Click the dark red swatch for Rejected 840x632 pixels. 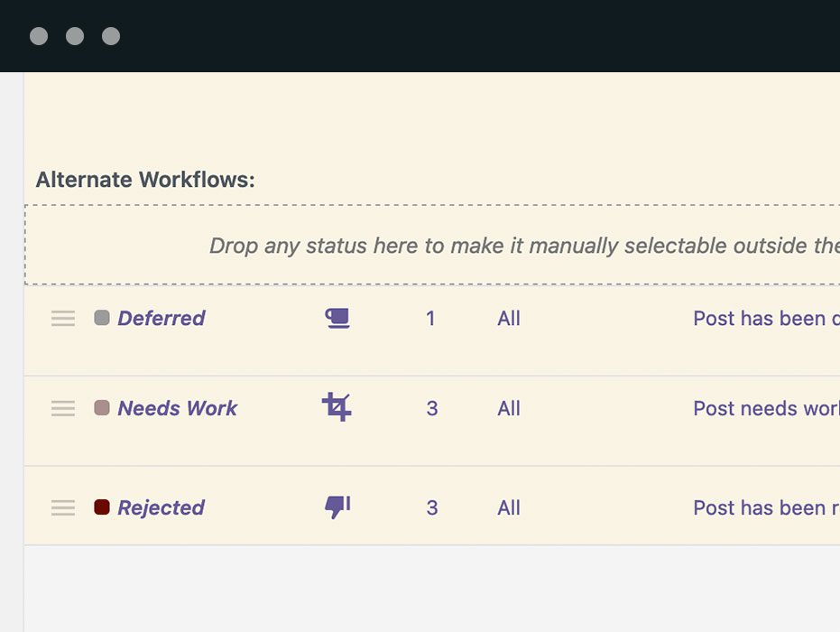(102, 507)
